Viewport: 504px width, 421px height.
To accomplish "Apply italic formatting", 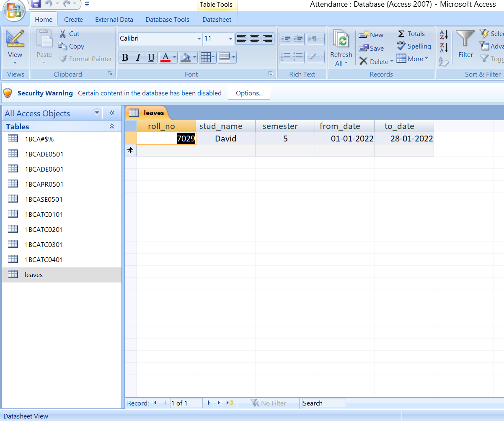I will point(138,58).
